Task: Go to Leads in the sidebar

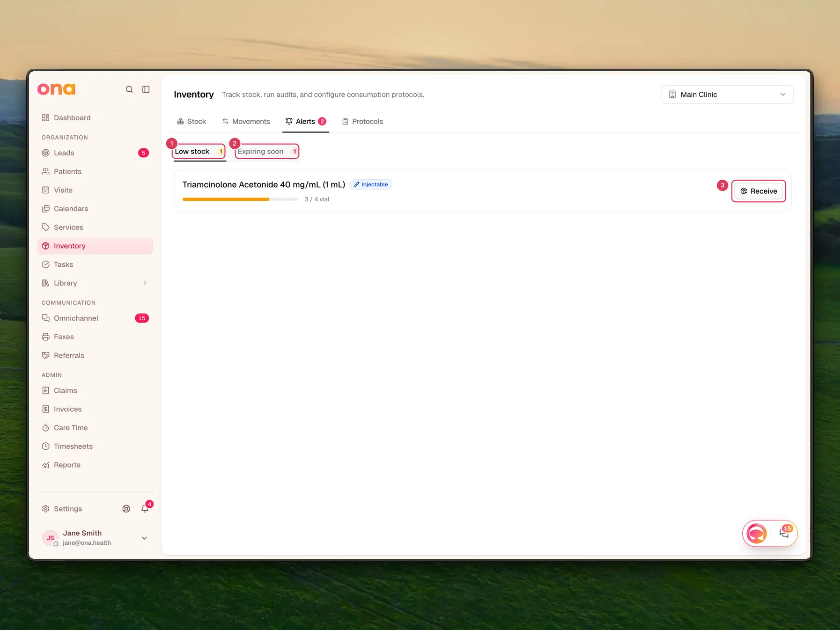Action: click(x=95, y=153)
